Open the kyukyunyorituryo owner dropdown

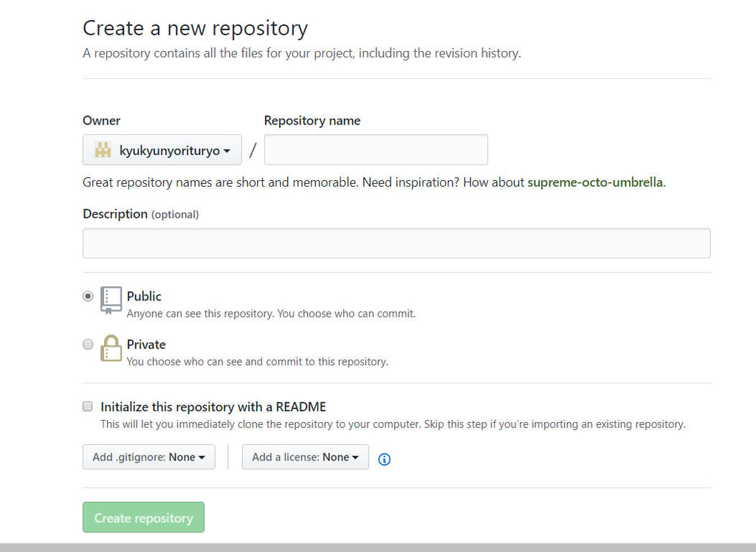click(x=162, y=150)
